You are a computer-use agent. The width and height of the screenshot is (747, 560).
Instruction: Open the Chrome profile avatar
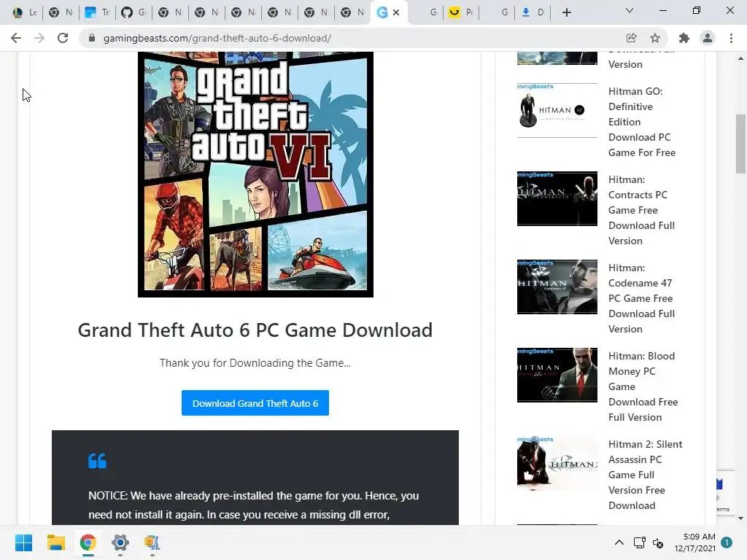(x=708, y=38)
